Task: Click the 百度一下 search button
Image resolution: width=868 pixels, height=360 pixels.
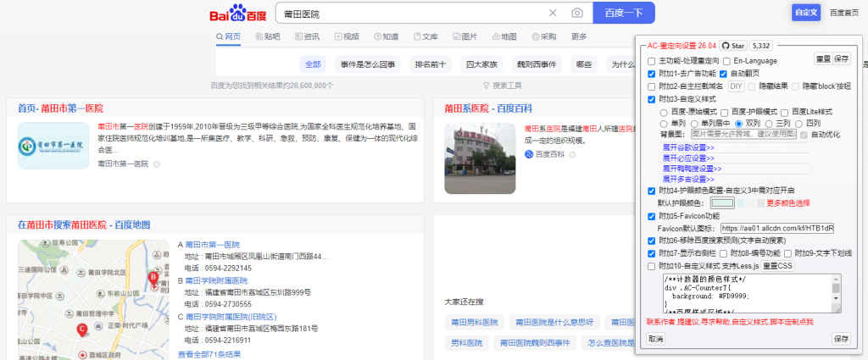Action: pos(624,14)
